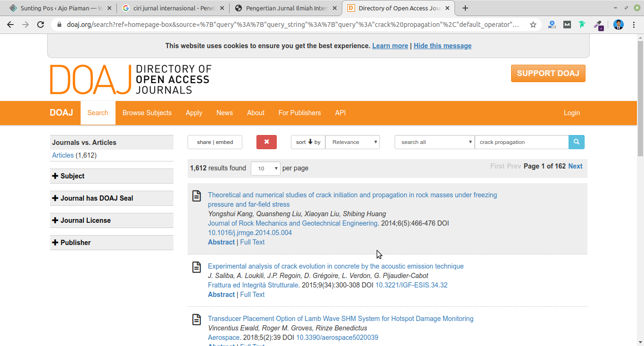Click the crack propagation search field
This screenshot has height=346, width=644.
coord(521,142)
